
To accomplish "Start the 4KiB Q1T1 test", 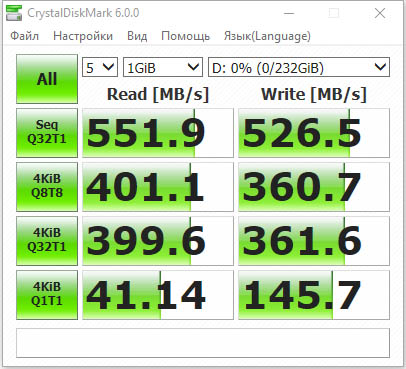I will tap(47, 295).
